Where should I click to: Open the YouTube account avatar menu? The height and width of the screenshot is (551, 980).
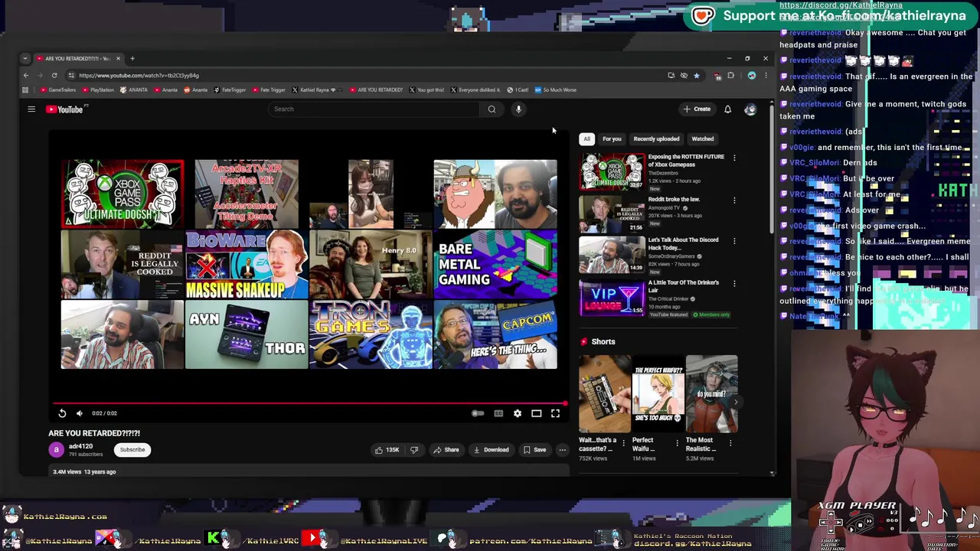point(750,109)
